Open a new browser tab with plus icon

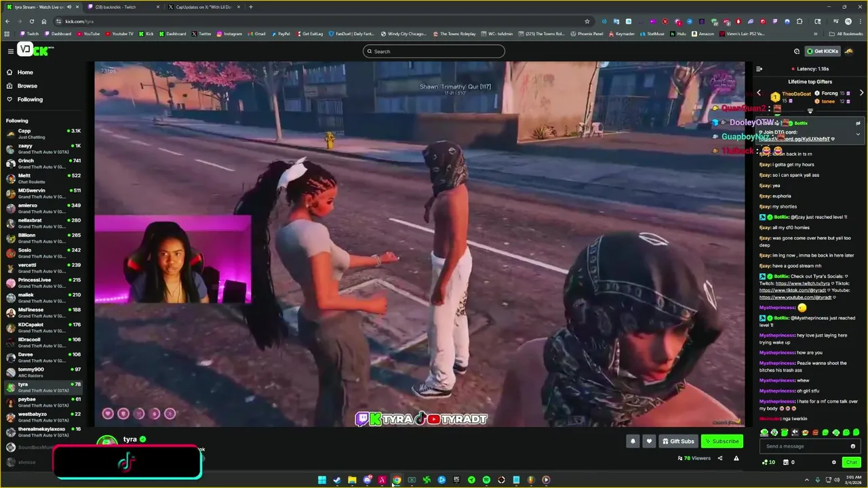[251, 7]
